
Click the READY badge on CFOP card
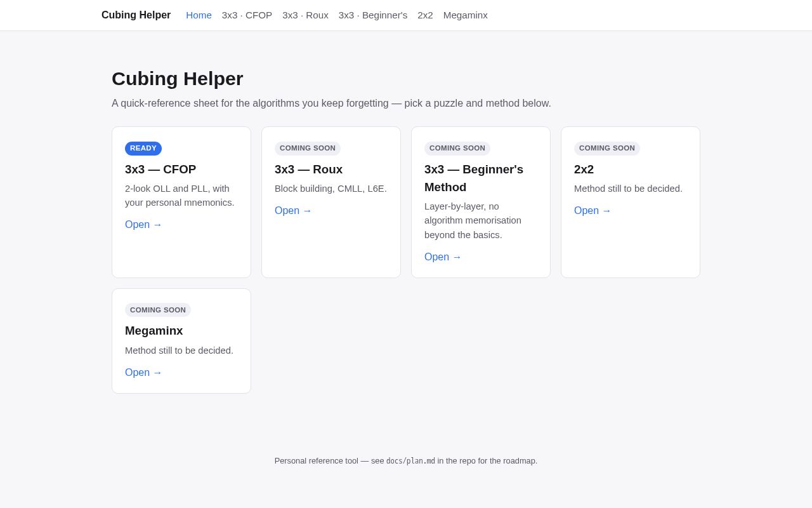coord(143,149)
